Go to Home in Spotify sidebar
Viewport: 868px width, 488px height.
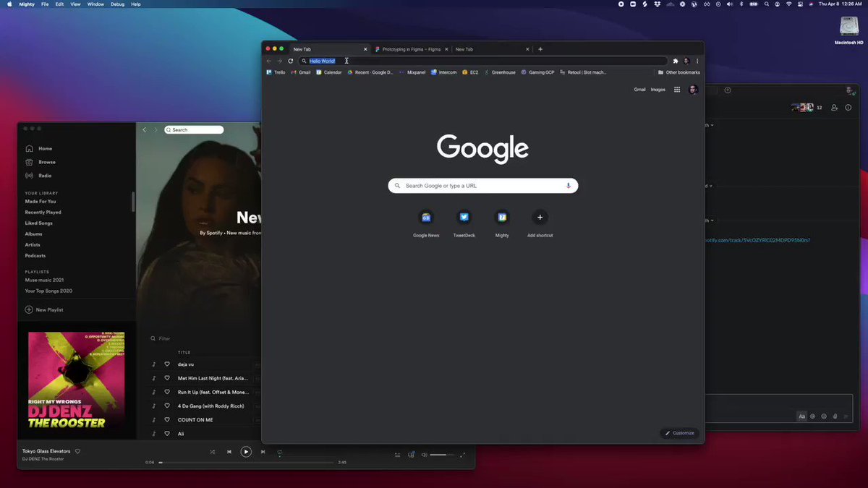(x=39, y=148)
